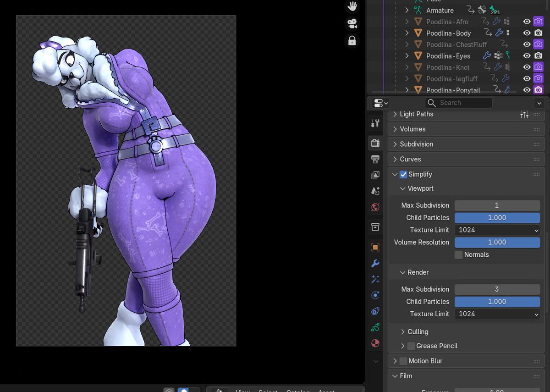Open the View Layer properties tab
This screenshot has height=392, width=550.
pyautogui.click(x=375, y=175)
